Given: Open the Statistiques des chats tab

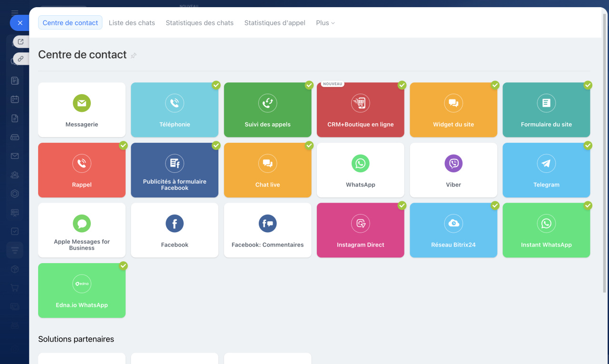Looking at the screenshot, I should point(199,23).
